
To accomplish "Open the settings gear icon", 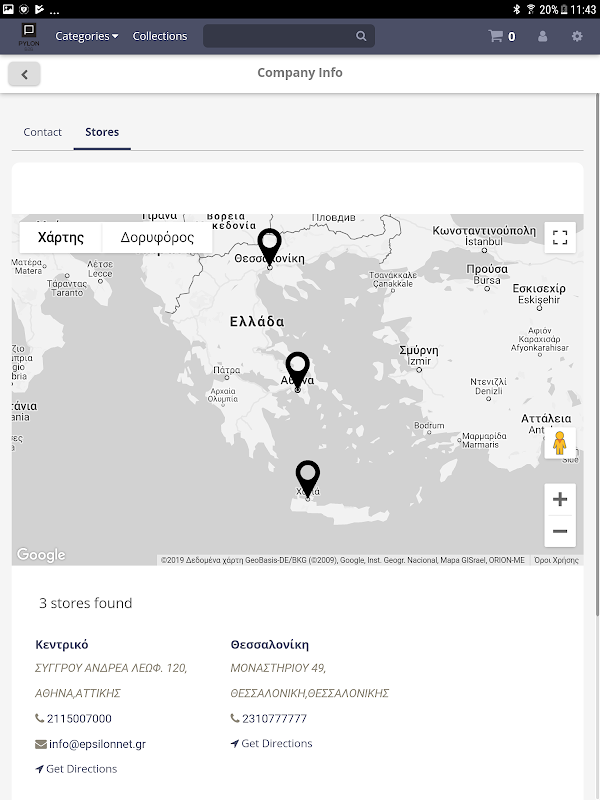I will pos(577,36).
